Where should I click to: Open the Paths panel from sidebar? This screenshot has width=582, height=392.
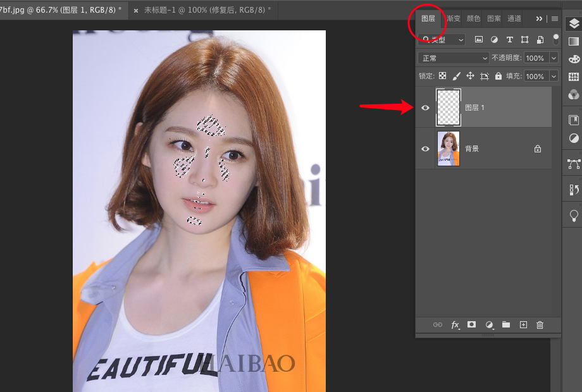tap(574, 164)
